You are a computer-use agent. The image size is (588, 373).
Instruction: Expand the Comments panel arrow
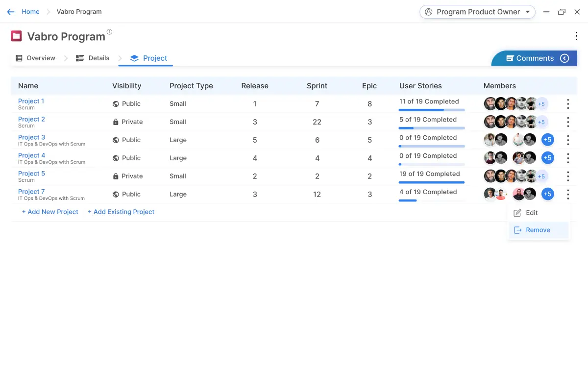pos(564,58)
